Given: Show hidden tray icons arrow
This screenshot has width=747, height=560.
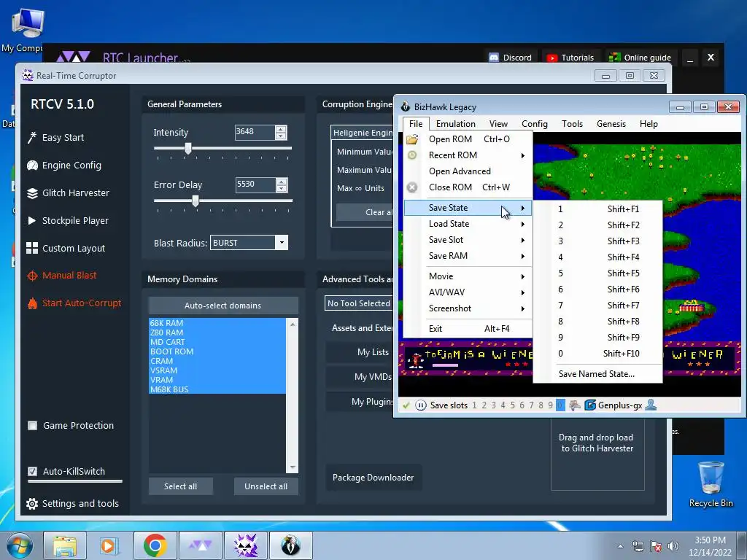Looking at the screenshot, I should tap(620, 545).
